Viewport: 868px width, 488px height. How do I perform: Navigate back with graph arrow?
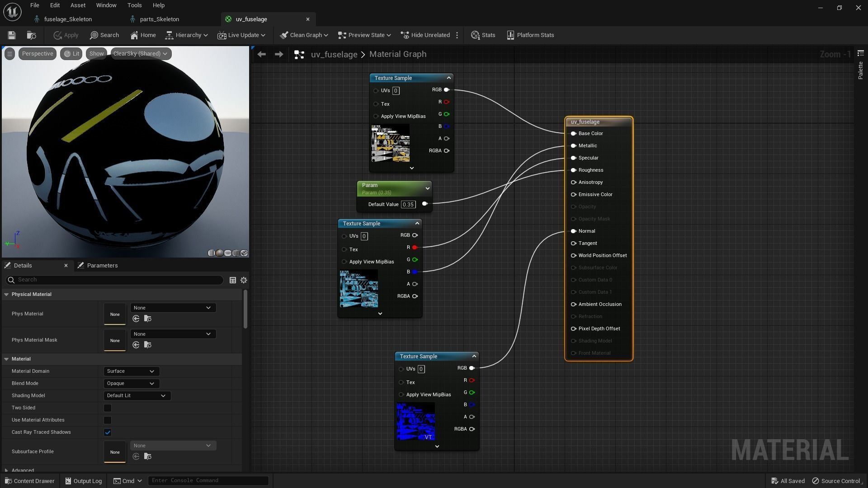[261, 54]
